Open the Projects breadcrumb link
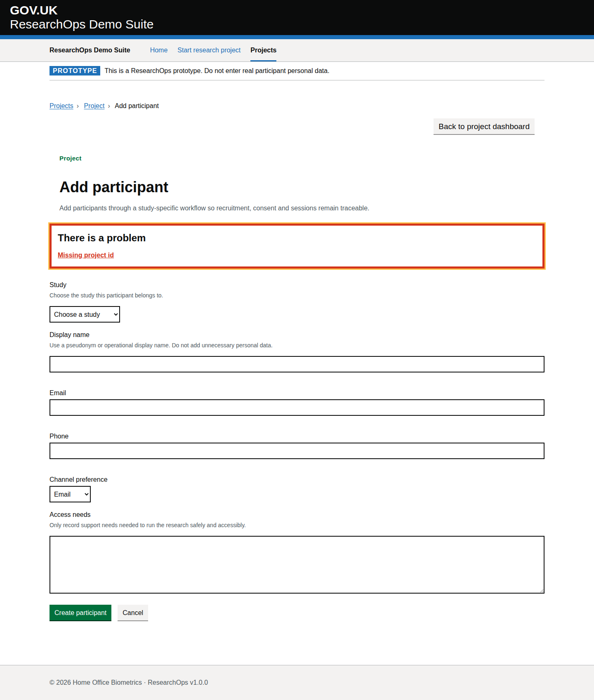Viewport: 594px width, 700px height. (x=61, y=106)
